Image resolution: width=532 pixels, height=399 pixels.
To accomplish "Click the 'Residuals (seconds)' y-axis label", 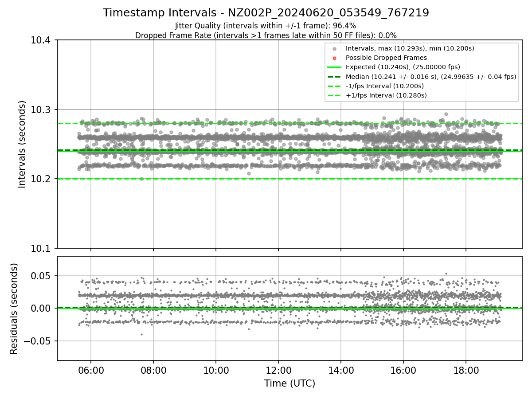I will click(x=14, y=309).
